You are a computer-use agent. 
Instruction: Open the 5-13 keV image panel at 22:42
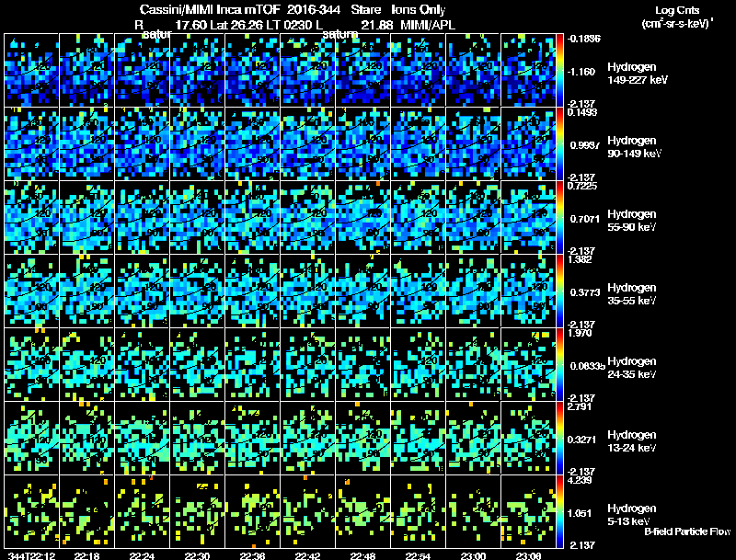307,511
